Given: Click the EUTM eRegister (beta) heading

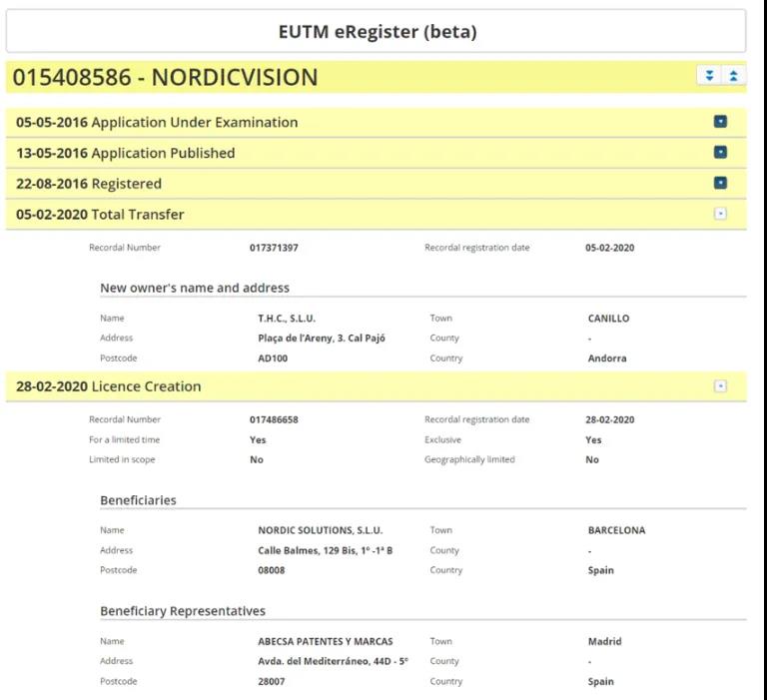Looking at the screenshot, I should 378,32.
